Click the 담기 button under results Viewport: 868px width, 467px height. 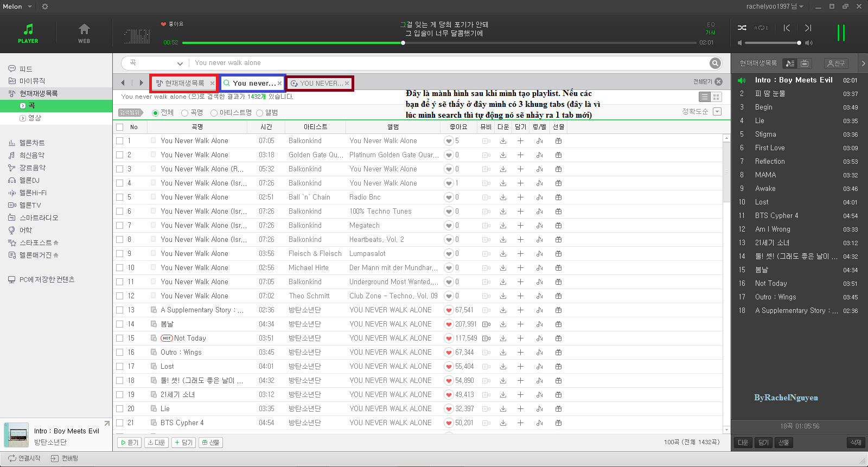[x=184, y=443]
